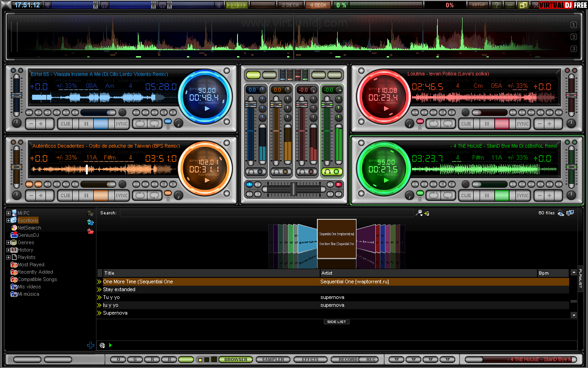This screenshot has height=368, width=588.
Task: Toggle the blue deck key lock padlock
Action: (x=168, y=127)
